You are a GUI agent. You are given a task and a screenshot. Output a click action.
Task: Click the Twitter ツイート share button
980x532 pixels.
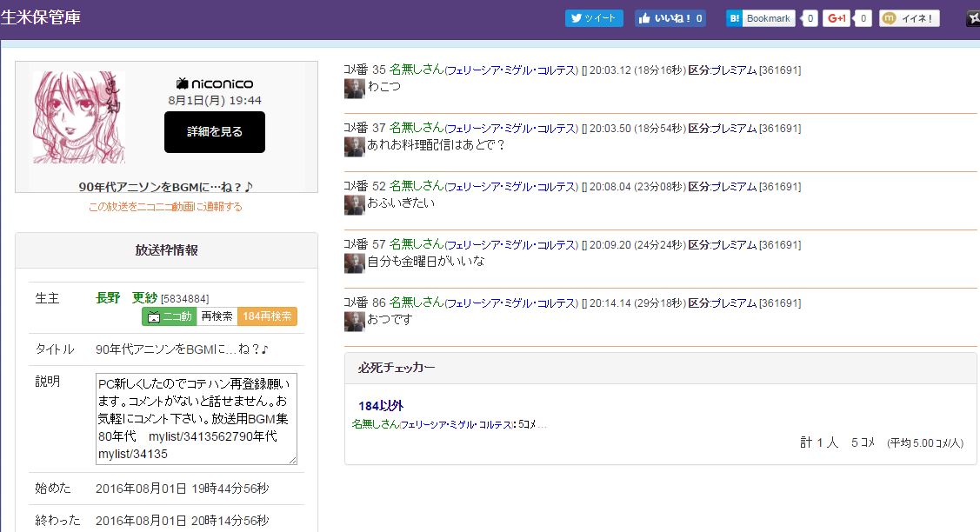click(x=594, y=18)
